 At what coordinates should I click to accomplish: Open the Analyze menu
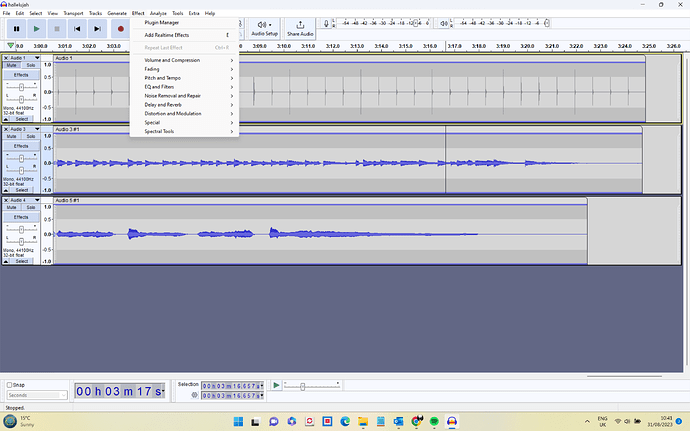[x=158, y=13]
